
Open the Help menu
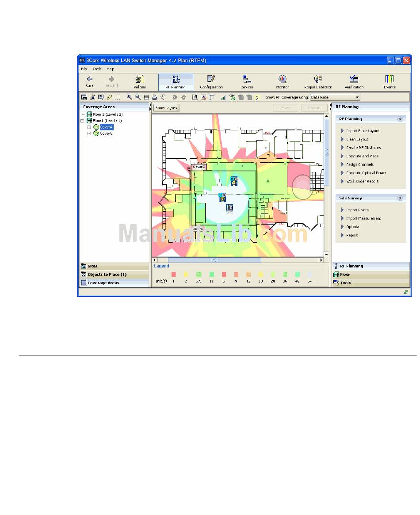pos(111,69)
